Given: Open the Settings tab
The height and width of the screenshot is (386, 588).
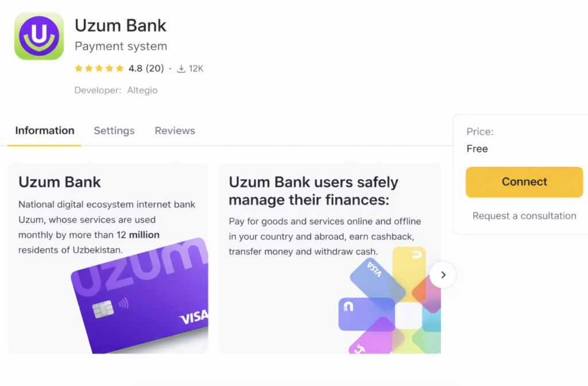Looking at the screenshot, I should (114, 130).
